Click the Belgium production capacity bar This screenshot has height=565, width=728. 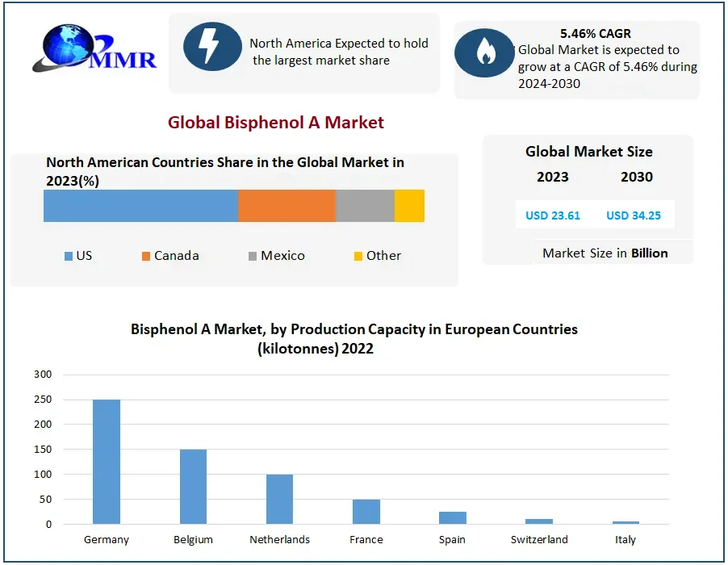(x=193, y=487)
